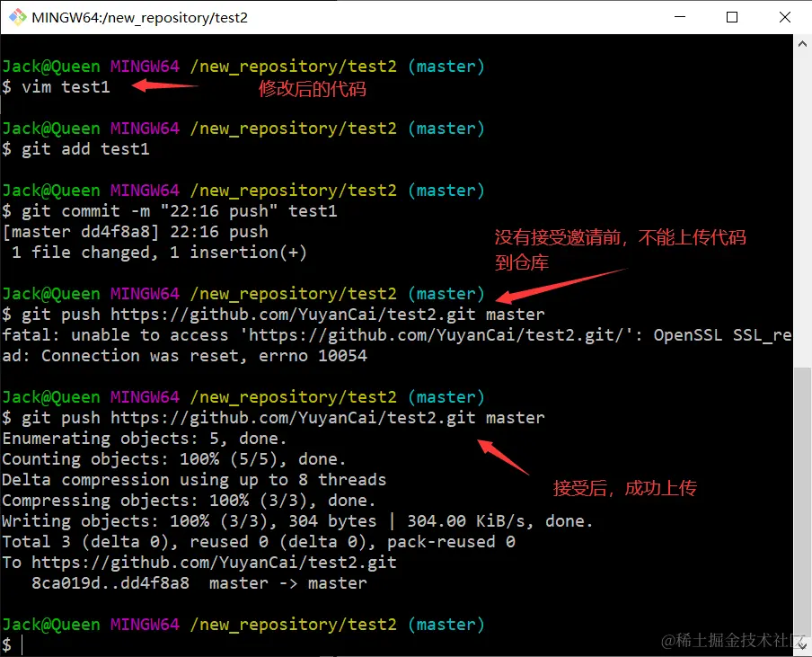Click the scrollbar up arrow
This screenshot has height=657, width=812.
point(802,44)
